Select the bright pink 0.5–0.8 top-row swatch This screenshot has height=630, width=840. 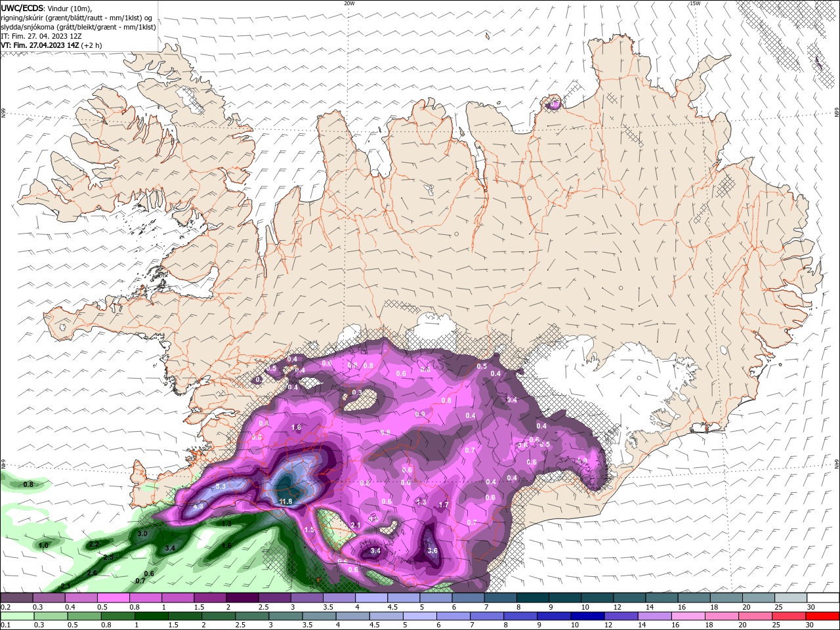113,598
